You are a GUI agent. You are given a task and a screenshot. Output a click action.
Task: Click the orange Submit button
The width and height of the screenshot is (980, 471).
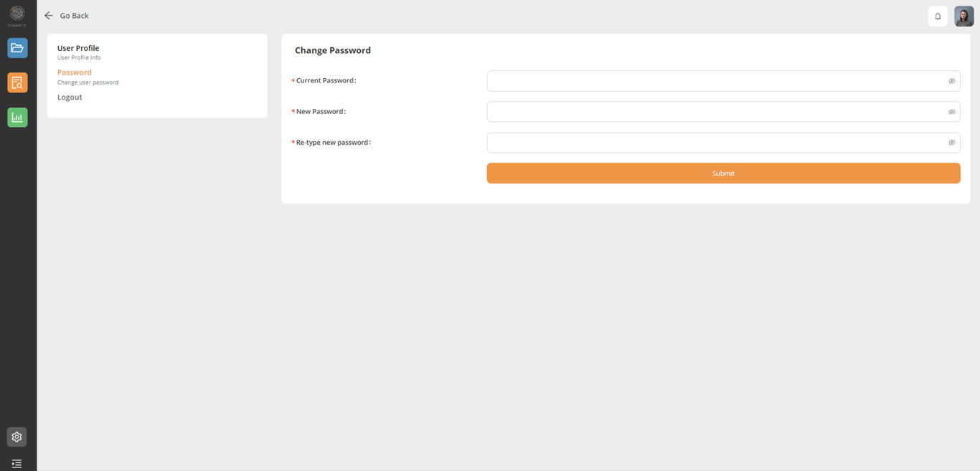(723, 173)
